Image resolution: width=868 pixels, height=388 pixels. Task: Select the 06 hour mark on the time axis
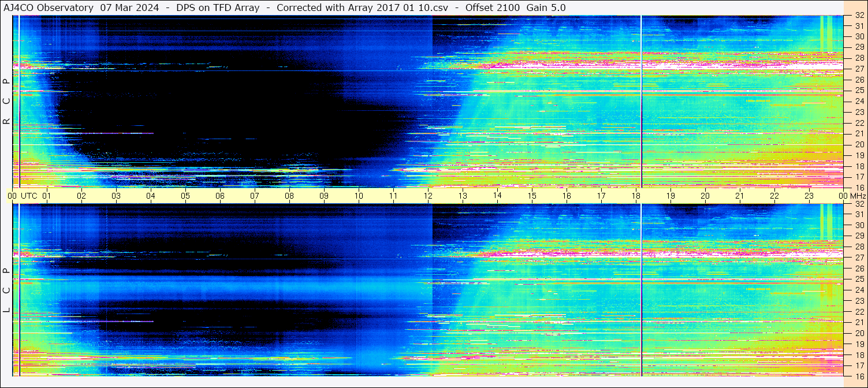[220, 196]
